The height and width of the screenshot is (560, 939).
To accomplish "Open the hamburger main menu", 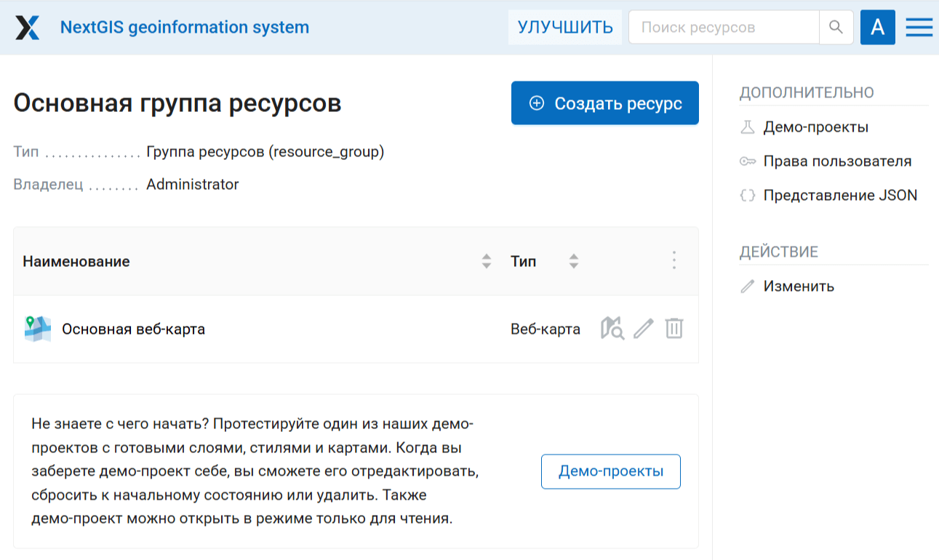I will pyautogui.click(x=919, y=28).
